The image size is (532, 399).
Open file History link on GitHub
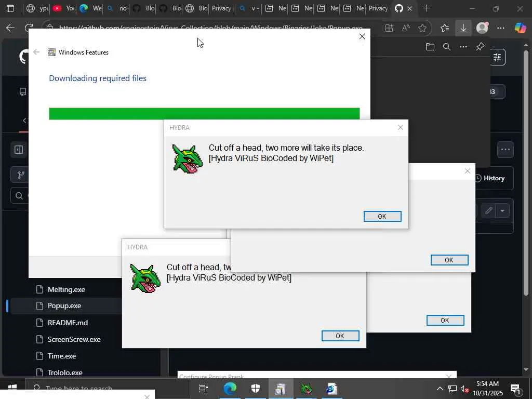[x=489, y=178]
